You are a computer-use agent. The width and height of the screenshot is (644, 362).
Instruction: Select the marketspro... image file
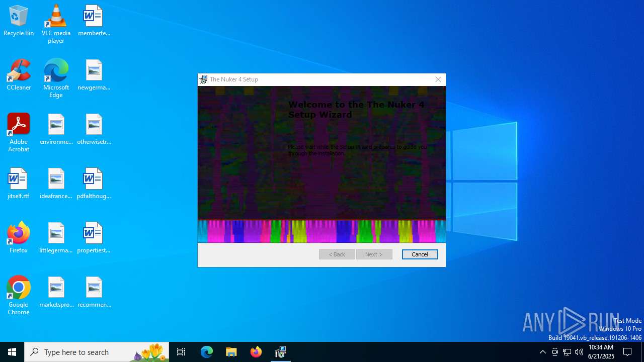pos(56,293)
